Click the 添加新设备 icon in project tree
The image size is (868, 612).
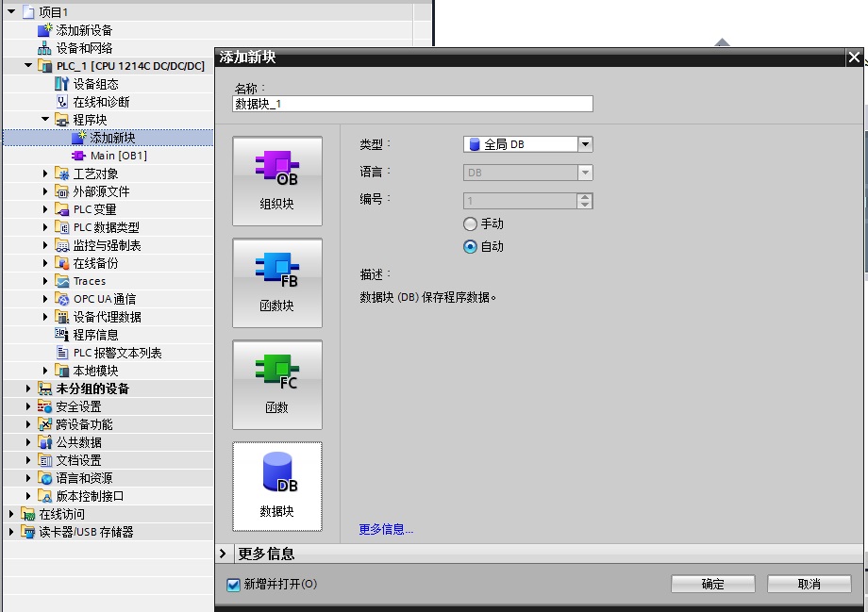tap(45, 30)
